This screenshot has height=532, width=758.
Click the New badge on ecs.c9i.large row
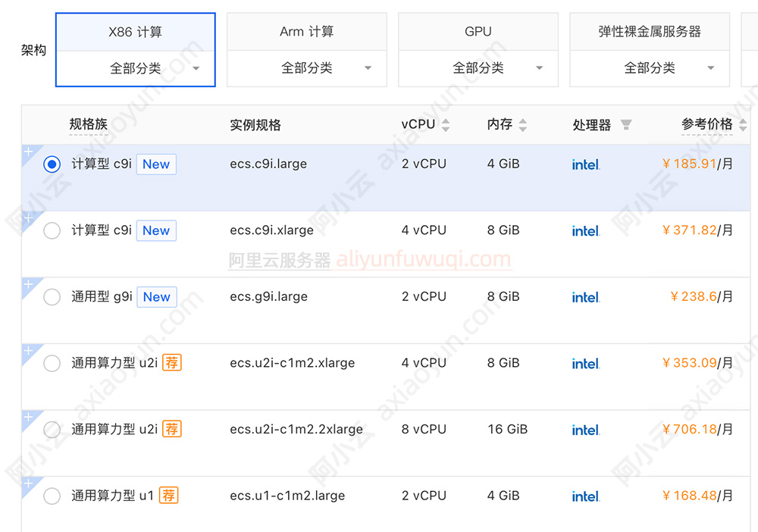[156, 164]
